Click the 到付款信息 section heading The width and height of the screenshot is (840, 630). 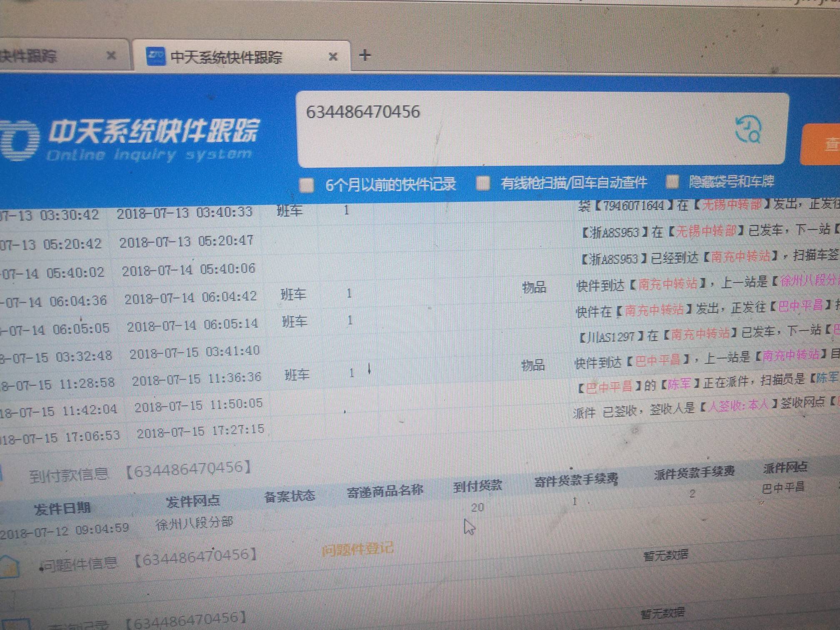click(x=69, y=475)
